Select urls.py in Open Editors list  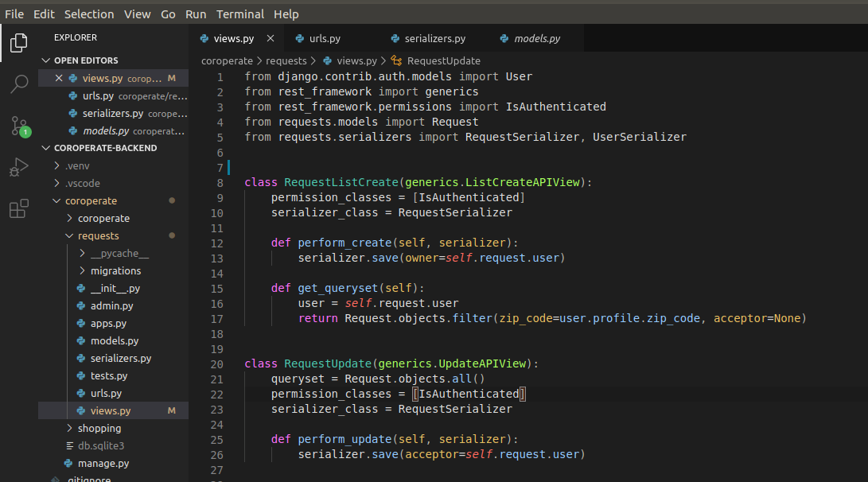114,95
